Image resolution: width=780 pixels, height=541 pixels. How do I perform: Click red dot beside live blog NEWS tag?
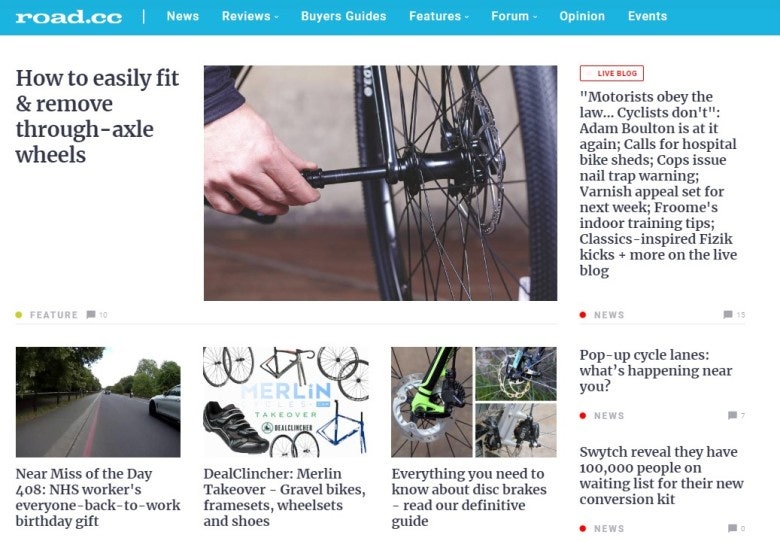pyautogui.click(x=583, y=315)
